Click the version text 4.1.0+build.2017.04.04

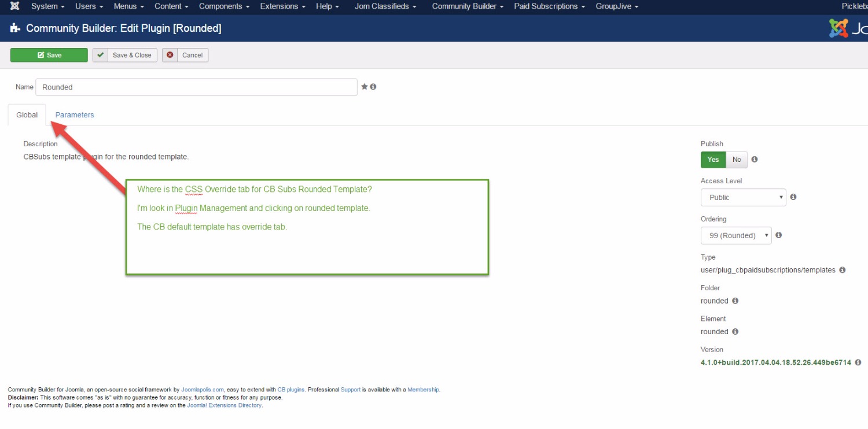pos(776,363)
